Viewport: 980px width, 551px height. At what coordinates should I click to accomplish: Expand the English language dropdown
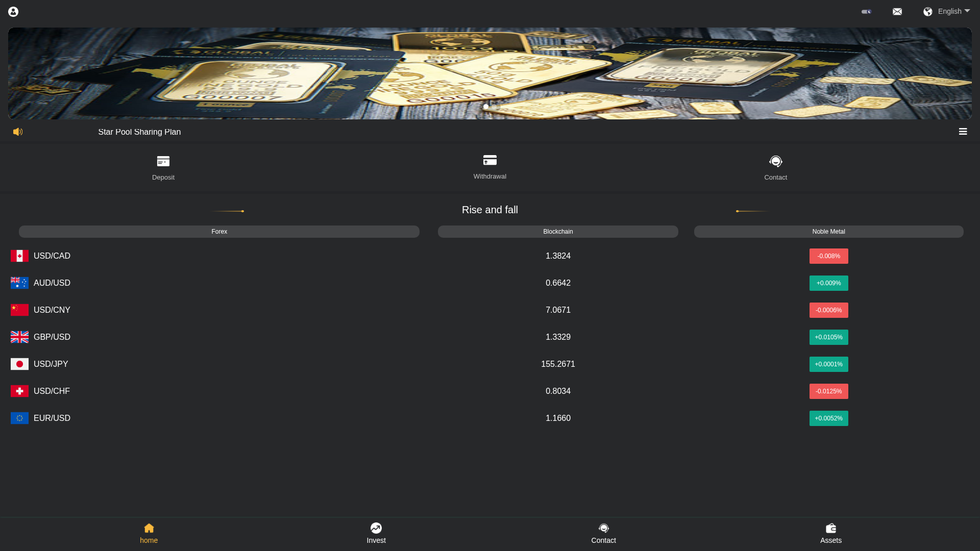(953, 11)
